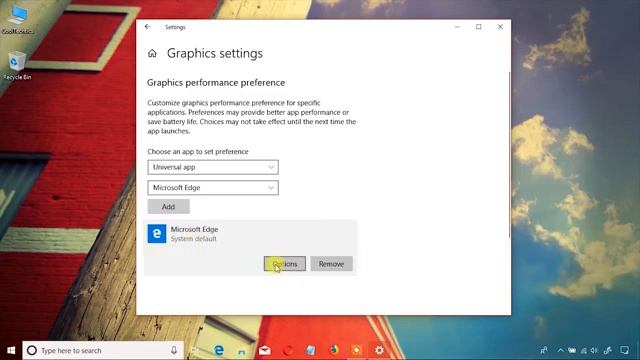The height and width of the screenshot is (360, 640).
Task: Open network status in system tray
Action: point(584,350)
